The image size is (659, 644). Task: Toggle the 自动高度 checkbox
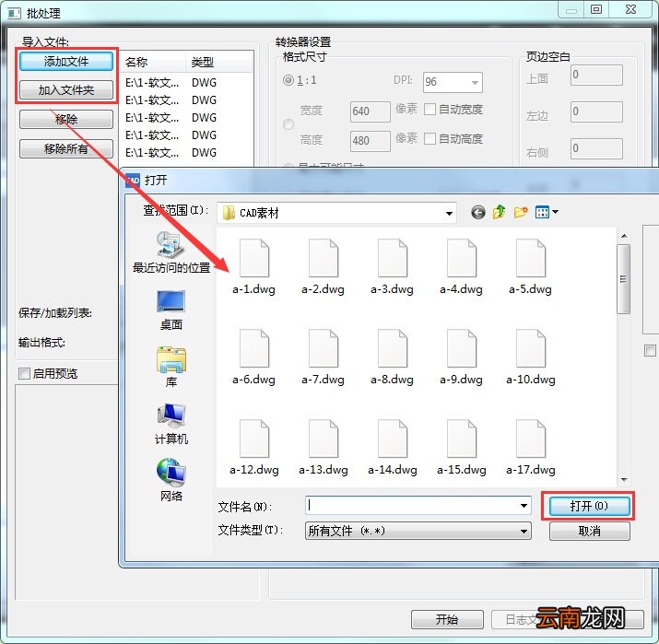click(430, 138)
